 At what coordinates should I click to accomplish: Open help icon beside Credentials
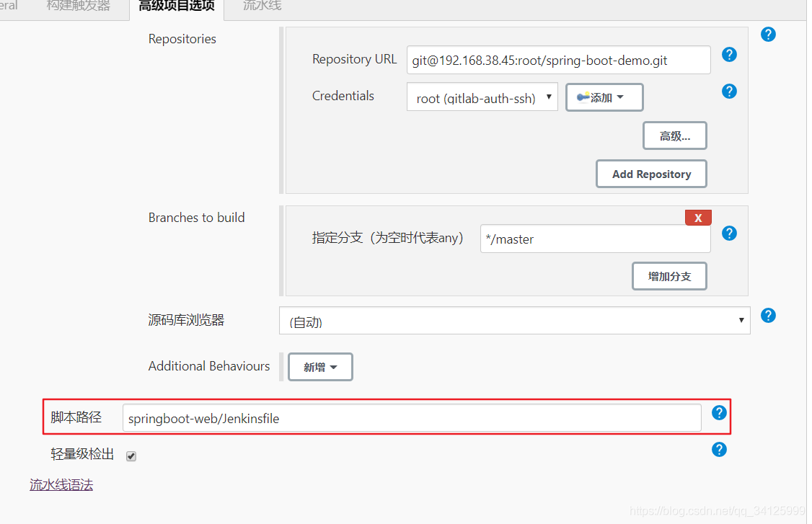click(729, 92)
